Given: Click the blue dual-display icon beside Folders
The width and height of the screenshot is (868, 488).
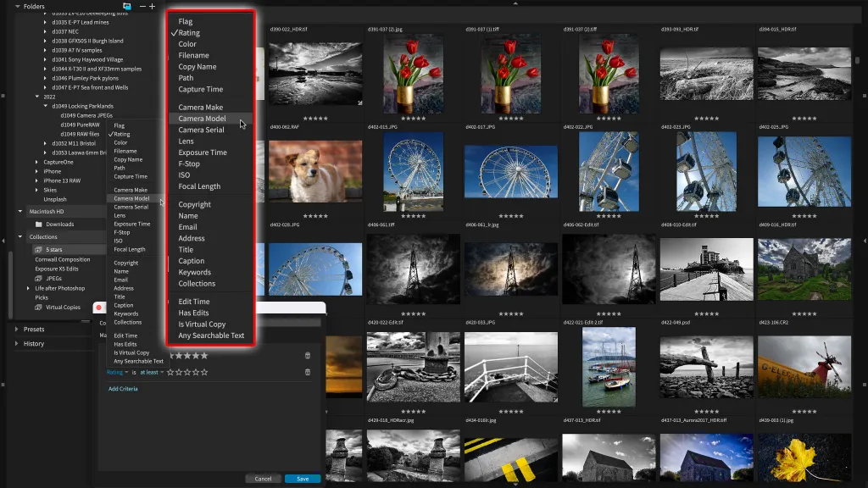Looking at the screenshot, I should point(127,6).
